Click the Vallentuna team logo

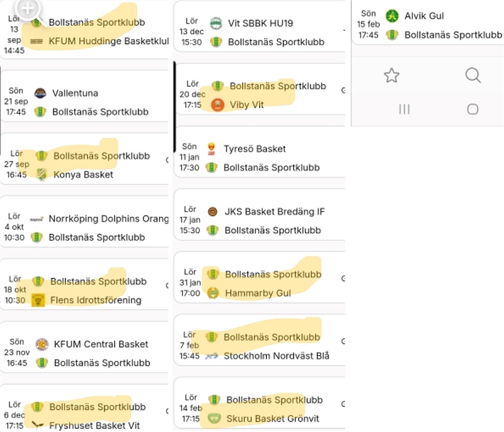(x=40, y=93)
